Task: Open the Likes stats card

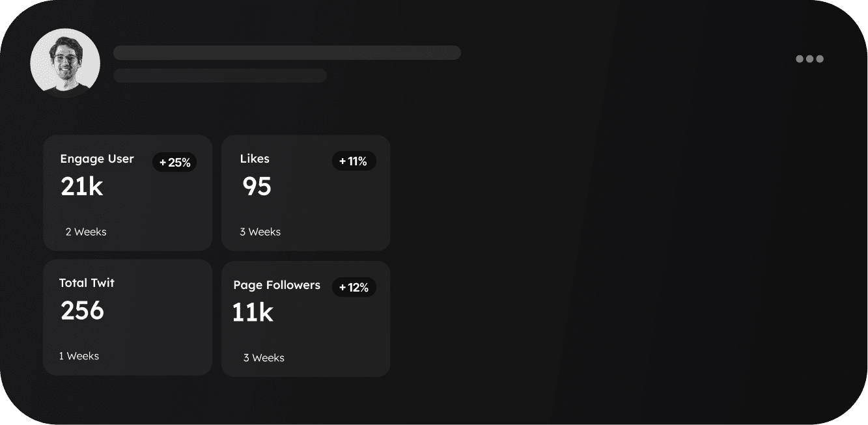Action: pyautogui.click(x=306, y=193)
